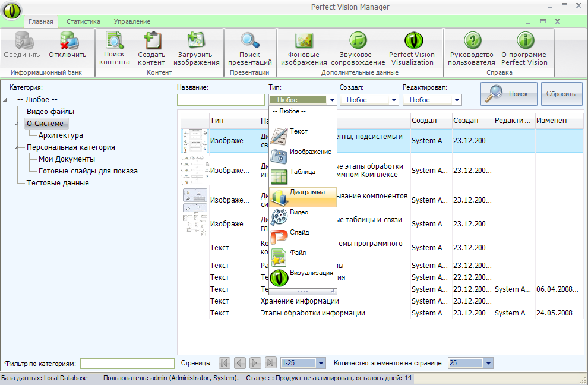Collapse the -- Любое -- root category
The image size is (588, 385).
point(5,100)
